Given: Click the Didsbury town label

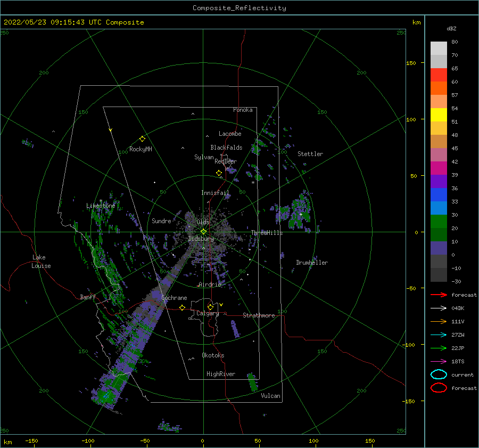Looking at the screenshot, I should (x=201, y=239).
